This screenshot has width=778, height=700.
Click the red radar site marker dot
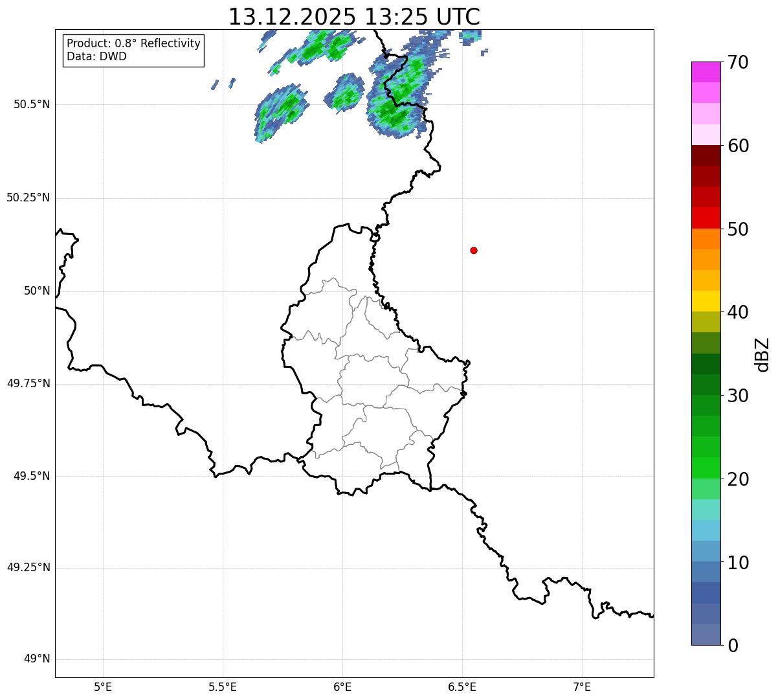[474, 250]
